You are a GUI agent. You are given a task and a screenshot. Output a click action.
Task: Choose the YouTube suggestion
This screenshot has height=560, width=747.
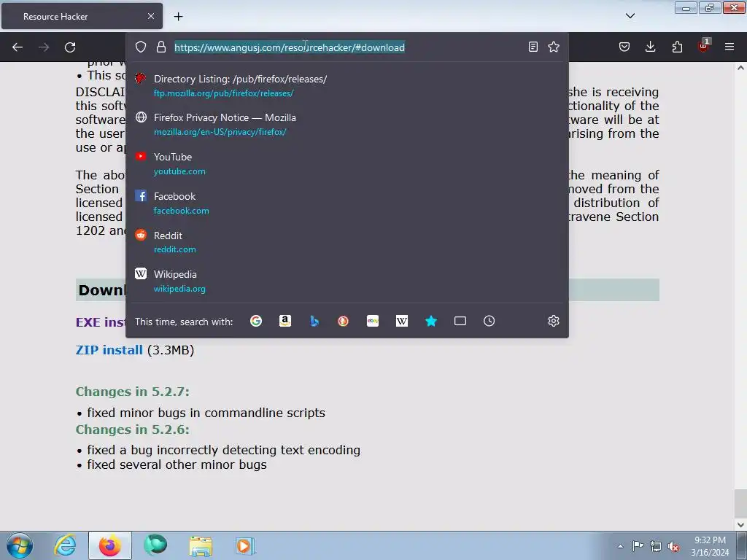(347, 164)
